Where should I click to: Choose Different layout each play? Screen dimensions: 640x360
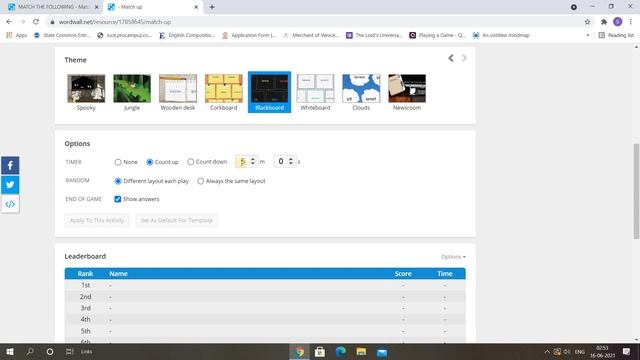118,181
